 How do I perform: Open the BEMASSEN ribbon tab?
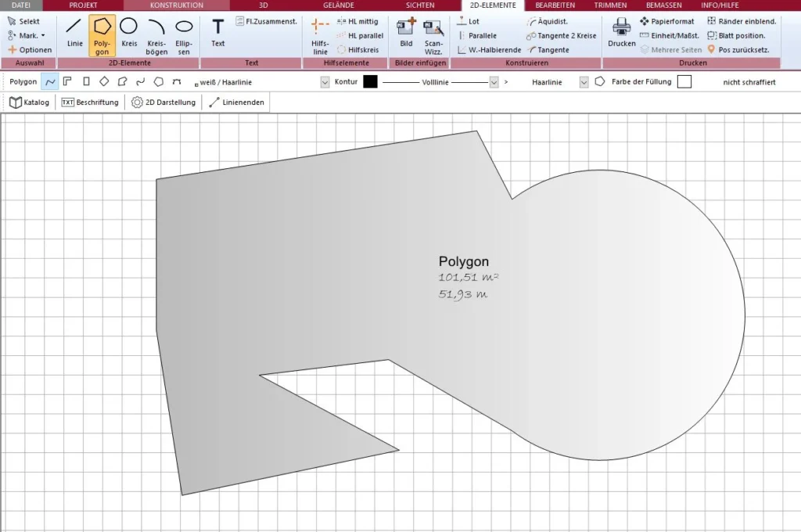tap(663, 5)
